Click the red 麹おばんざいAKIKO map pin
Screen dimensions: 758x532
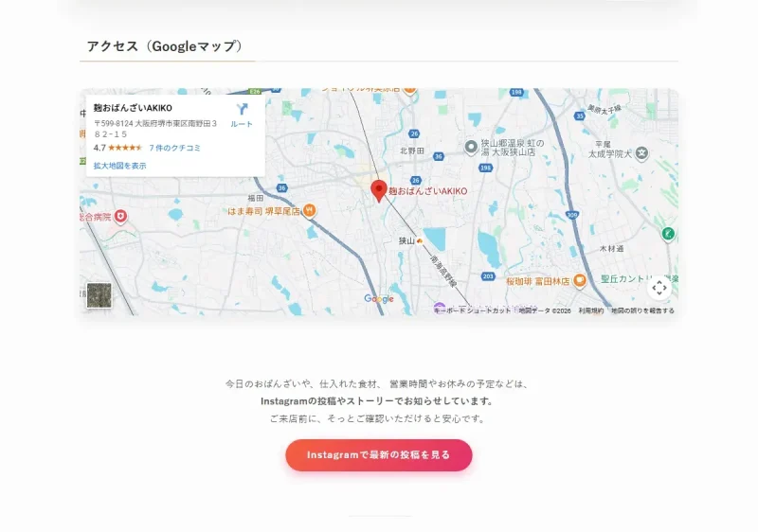coord(378,191)
